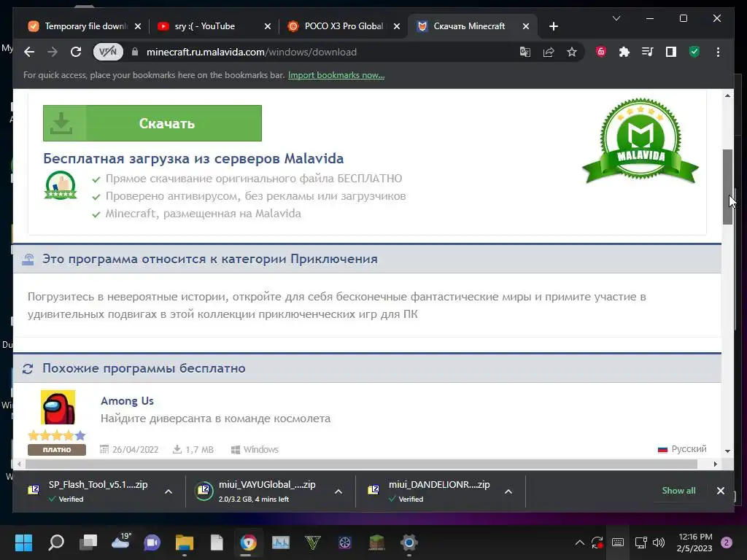Click the horizontal scrollbar left arrow

(x=19, y=464)
